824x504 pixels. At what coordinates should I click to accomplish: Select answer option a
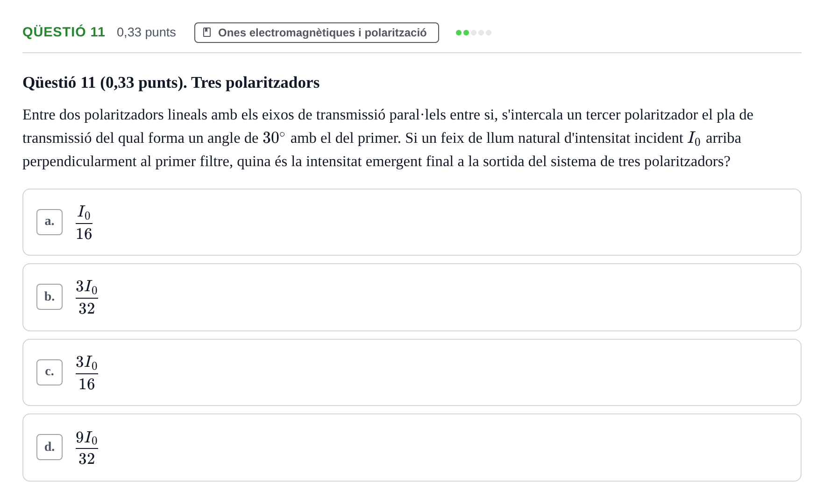[412, 222]
